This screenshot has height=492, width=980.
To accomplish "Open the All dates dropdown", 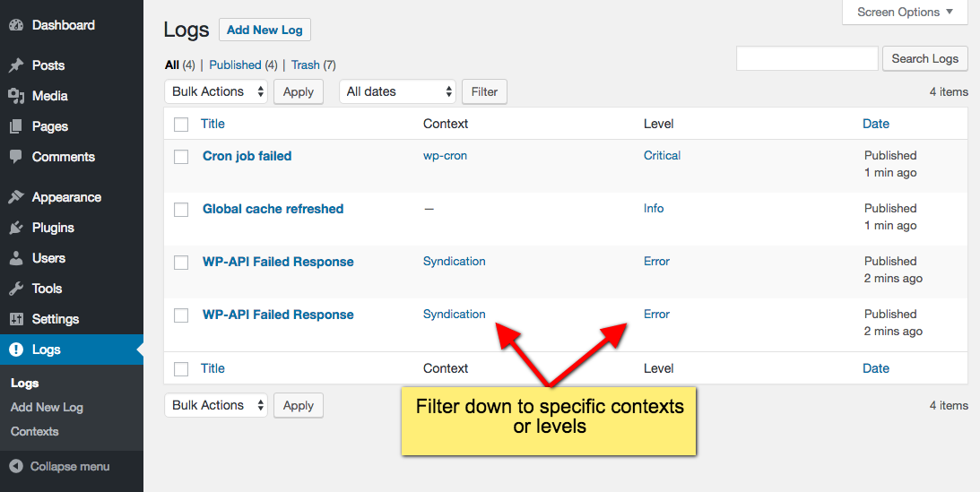I will [x=397, y=91].
